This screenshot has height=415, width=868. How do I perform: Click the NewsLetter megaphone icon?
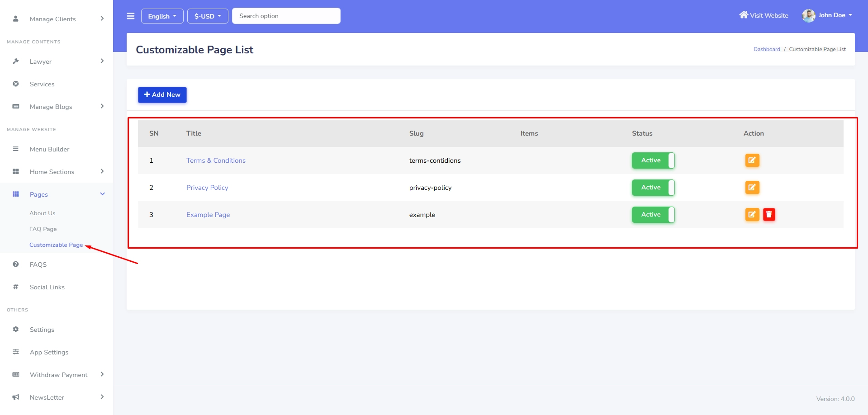point(16,397)
